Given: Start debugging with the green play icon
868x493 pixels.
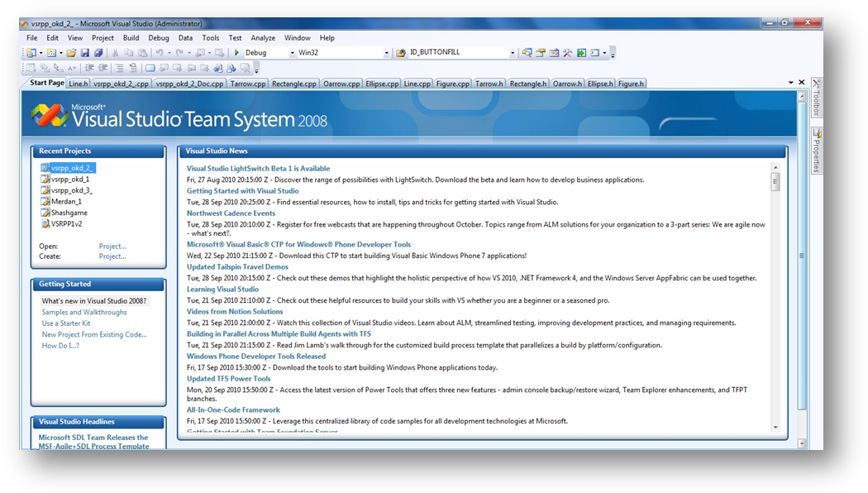Looking at the screenshot, I should pos(236,53).
